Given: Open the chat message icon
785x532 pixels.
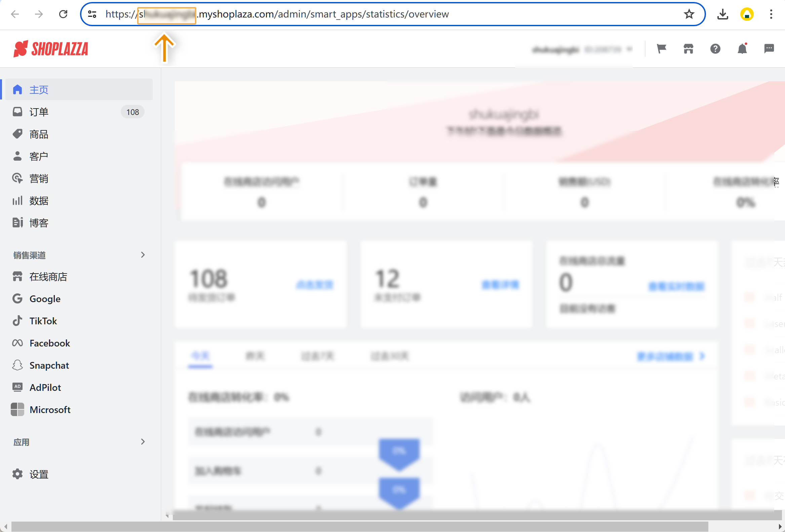Looking at the screenshot, I should [769, 49].
